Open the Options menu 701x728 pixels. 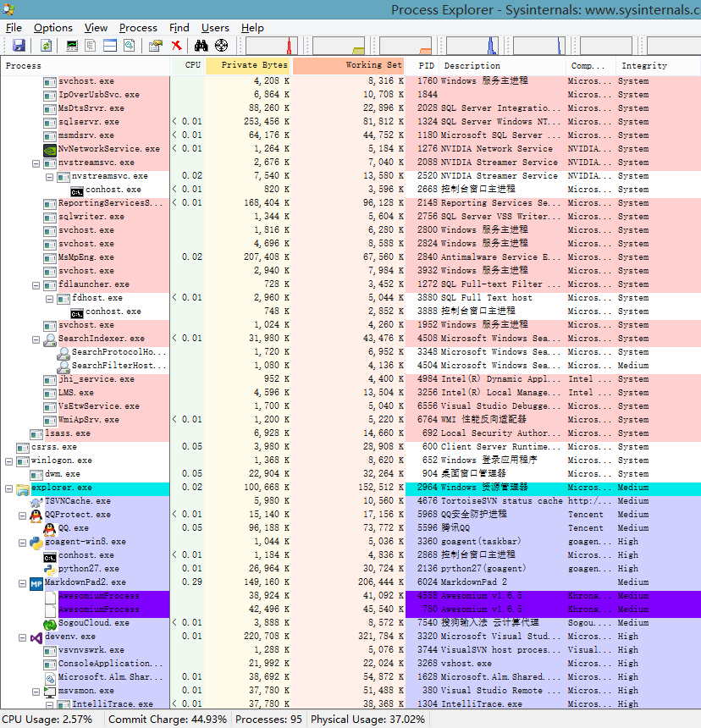pos(53,28)
